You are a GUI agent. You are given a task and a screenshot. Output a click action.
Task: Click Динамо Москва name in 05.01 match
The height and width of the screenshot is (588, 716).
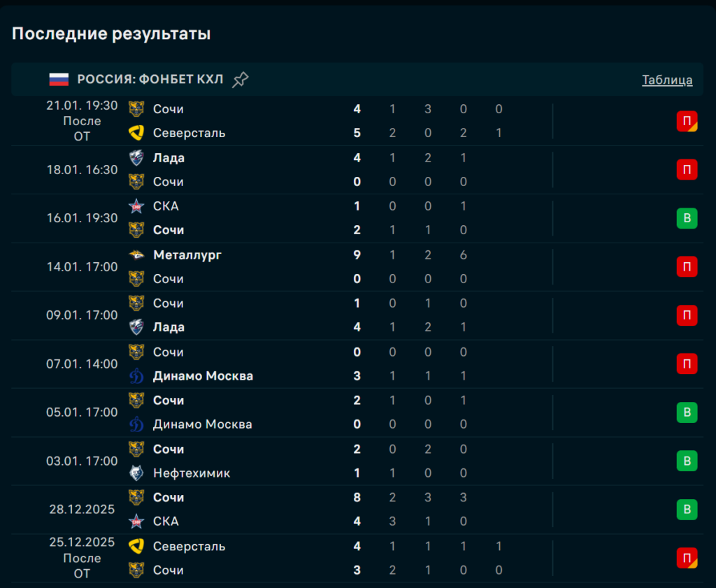tap(203, 424)
